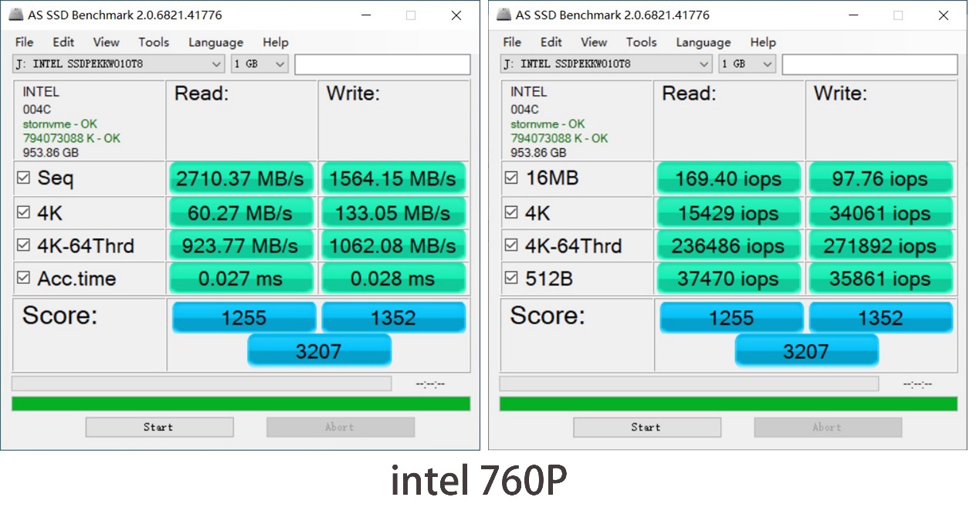Image resolution: width=980 pixels, height=514 pixels.
Task: Open the Language menu in the MB/s window
Action: click(215, 42)
